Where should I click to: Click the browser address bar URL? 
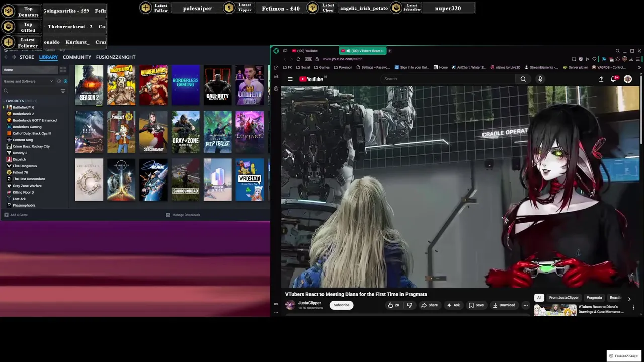(342, 59)
